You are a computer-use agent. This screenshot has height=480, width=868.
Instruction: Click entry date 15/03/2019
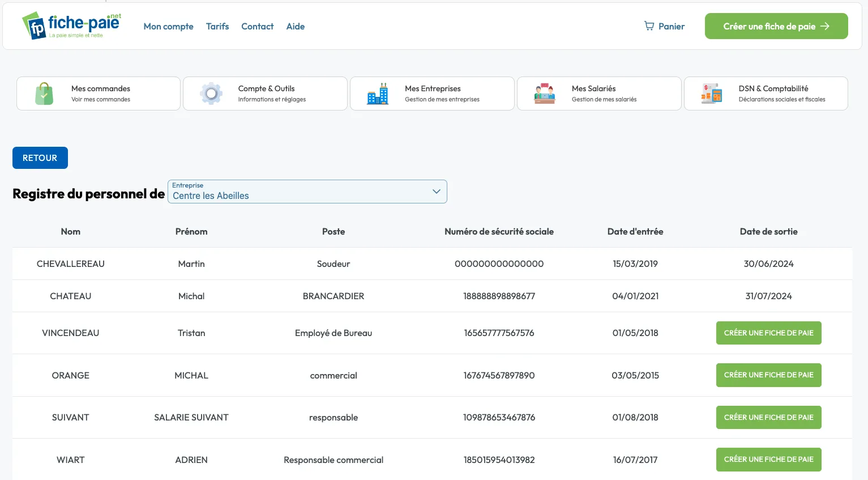coord(635,264)
